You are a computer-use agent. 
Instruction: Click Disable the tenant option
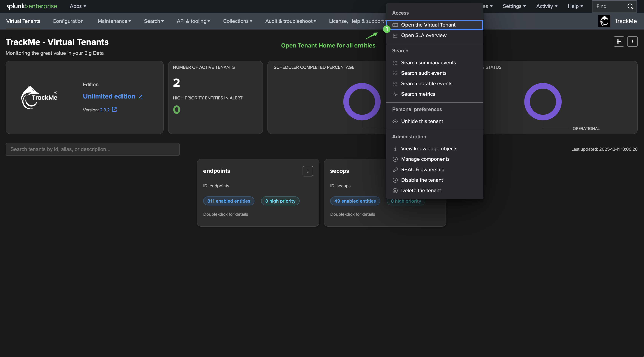click(422, 180)
